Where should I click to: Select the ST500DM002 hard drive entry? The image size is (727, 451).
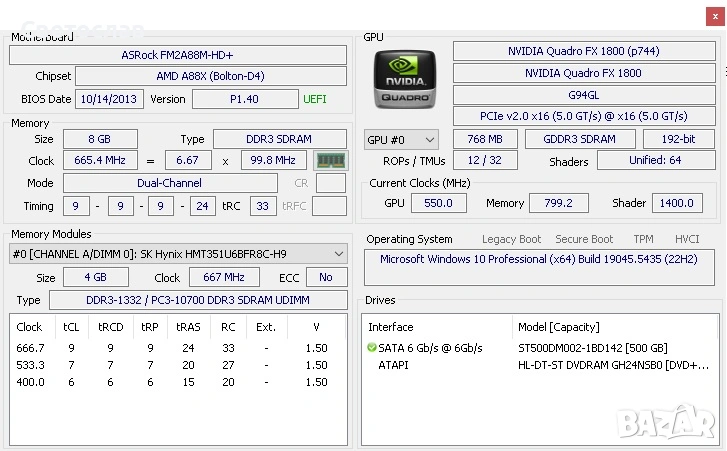point(592,348)
